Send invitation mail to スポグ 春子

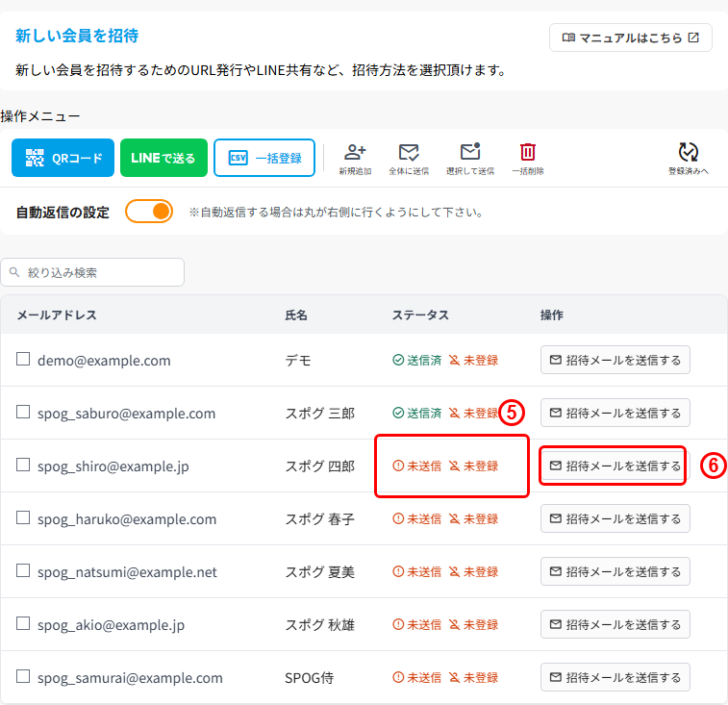pyautogui.click(x=615, y=518)
